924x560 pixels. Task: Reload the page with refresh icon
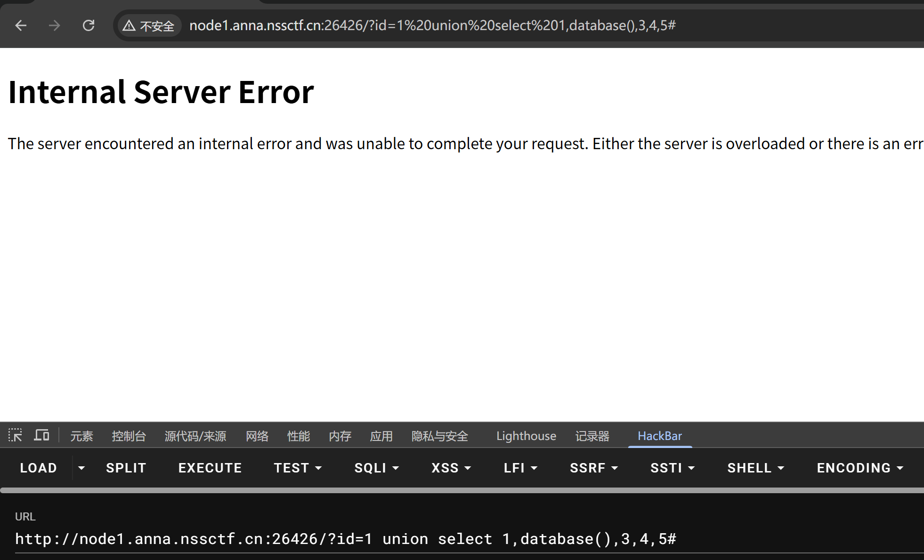pyautogui.click(x=89, y=25)
